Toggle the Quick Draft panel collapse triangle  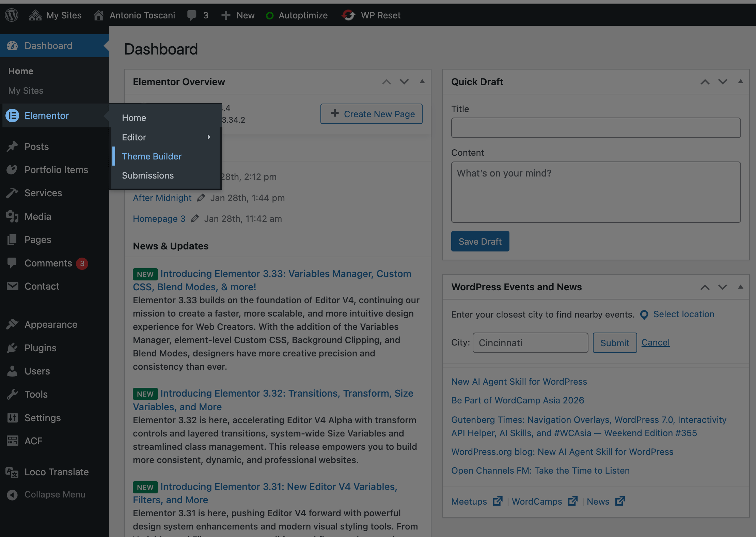[740, 81]
